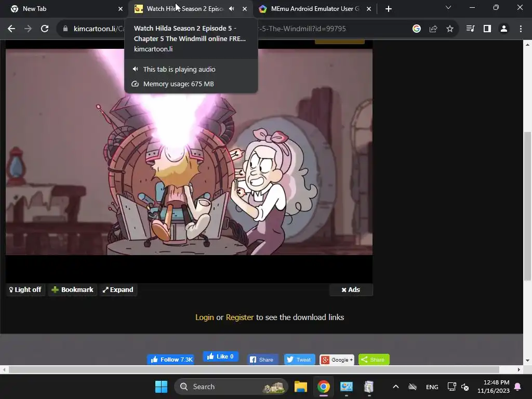Click Chrome icon in taskbar

click(x=324, y=387)
